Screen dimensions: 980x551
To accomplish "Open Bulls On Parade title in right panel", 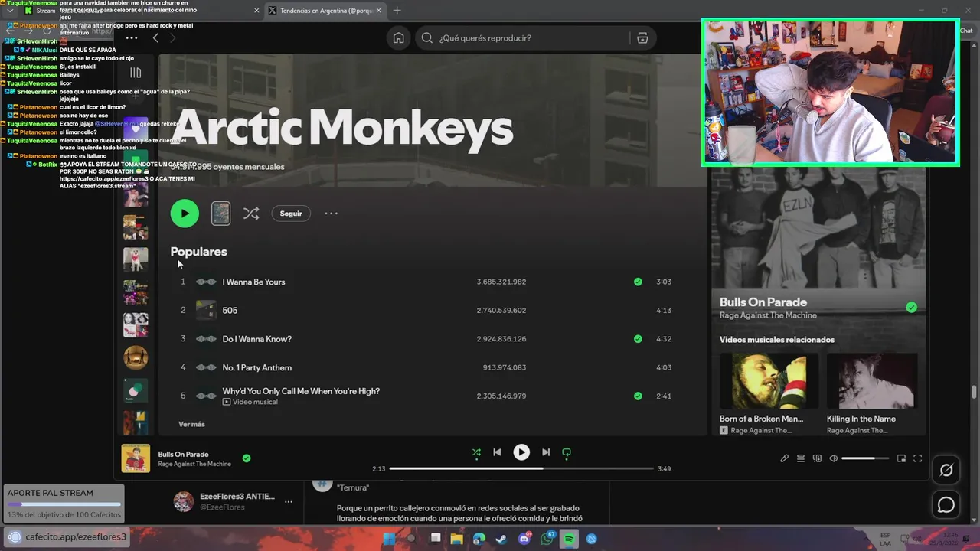I will pyautogui.click(x=763, y=302).
